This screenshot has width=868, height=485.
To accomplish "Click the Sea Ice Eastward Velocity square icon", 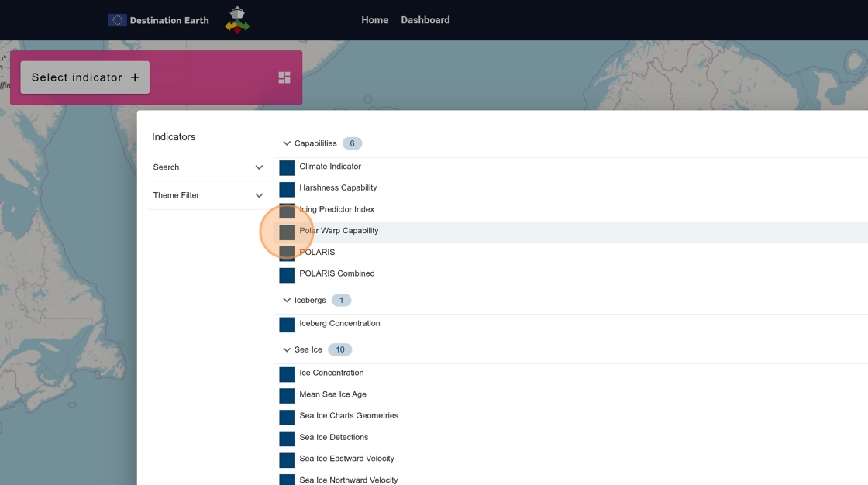I will [287, 461].
